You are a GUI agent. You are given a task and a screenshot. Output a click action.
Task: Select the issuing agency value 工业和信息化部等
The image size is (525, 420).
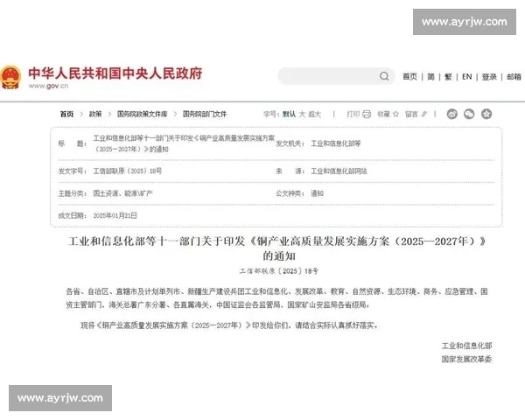tap(335, 143)
